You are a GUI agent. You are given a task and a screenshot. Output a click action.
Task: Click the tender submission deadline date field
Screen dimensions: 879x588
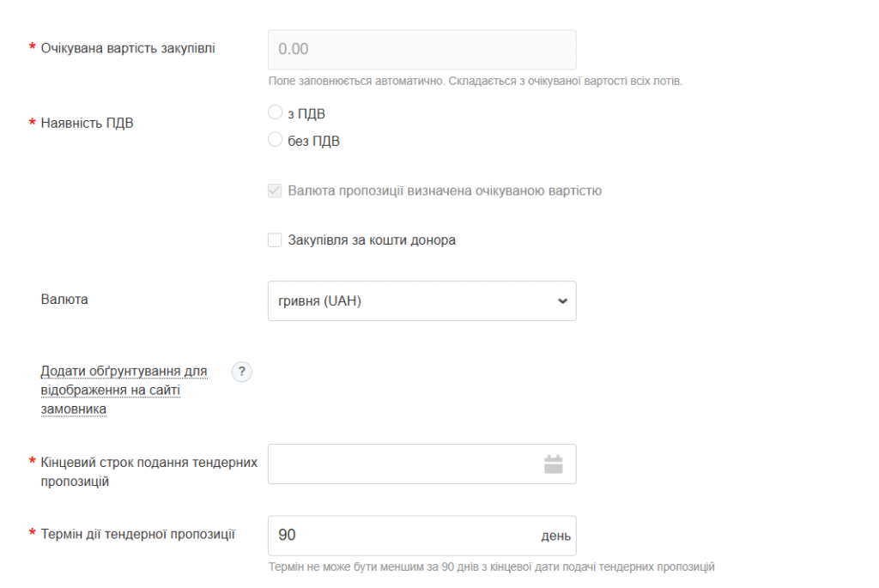tap(403, 464)
